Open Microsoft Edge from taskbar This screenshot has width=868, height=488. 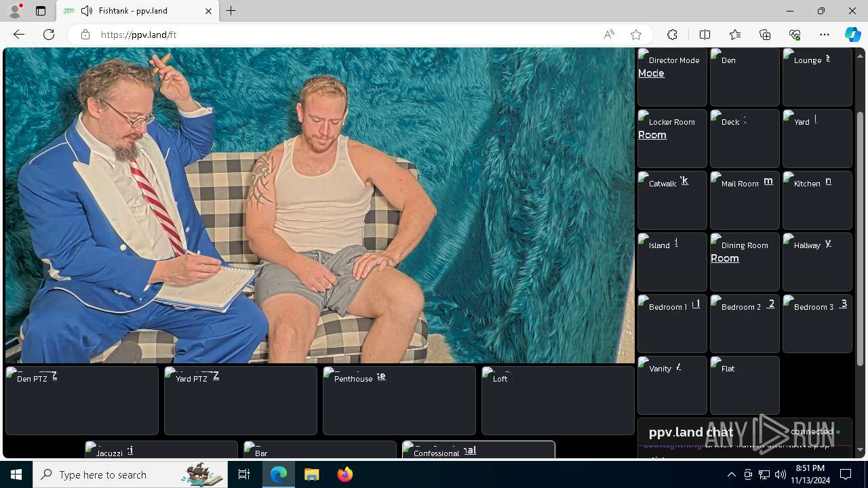coord(279,474)
